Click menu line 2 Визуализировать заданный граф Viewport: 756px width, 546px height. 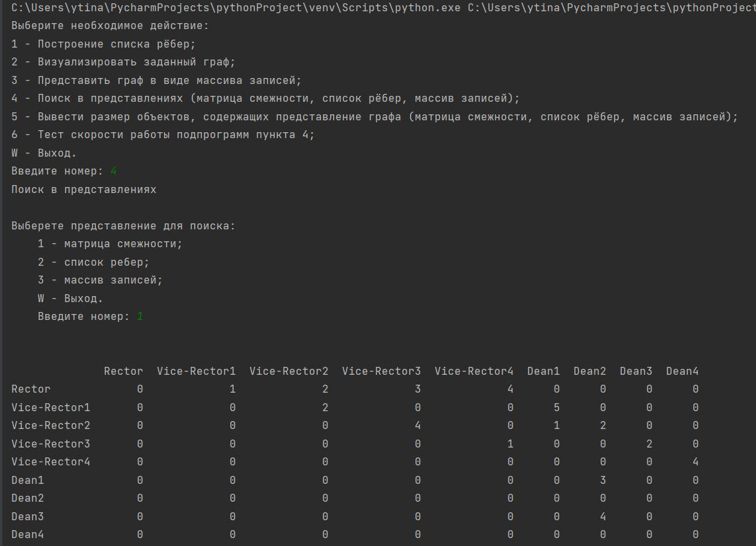click(x=123, y=62)
